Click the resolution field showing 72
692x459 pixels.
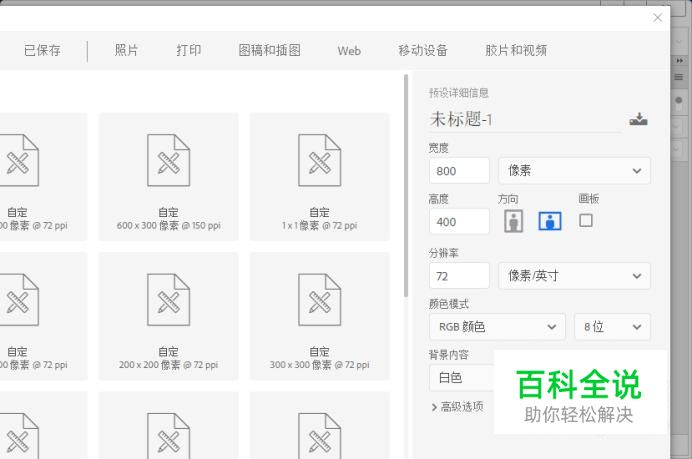coord(459,276)
